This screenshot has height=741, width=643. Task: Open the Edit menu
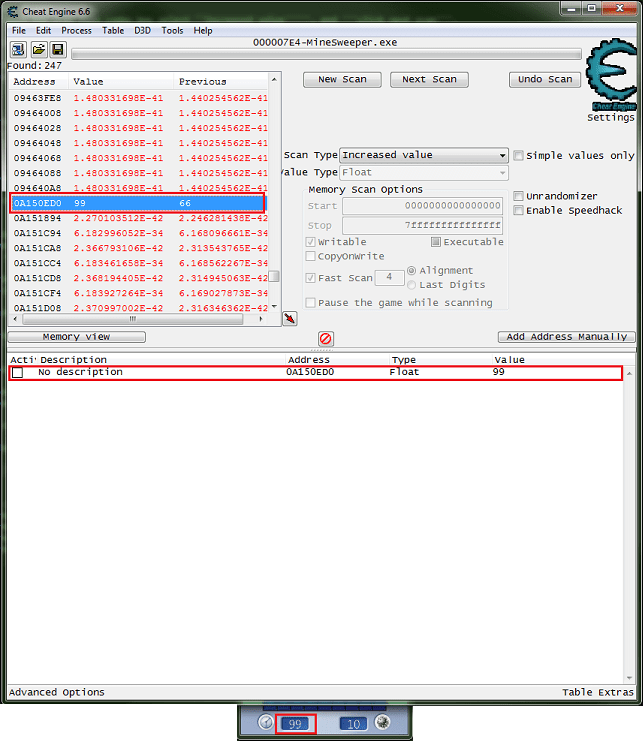43,30
